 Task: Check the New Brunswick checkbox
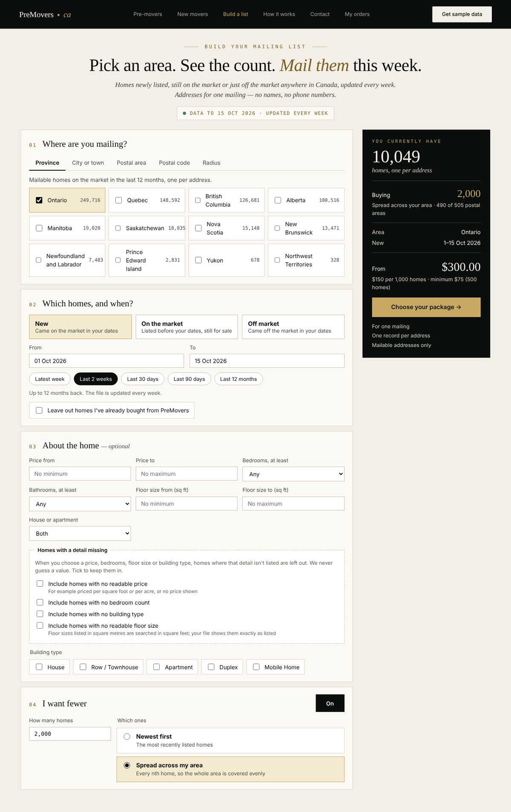[x=277, y=228]
